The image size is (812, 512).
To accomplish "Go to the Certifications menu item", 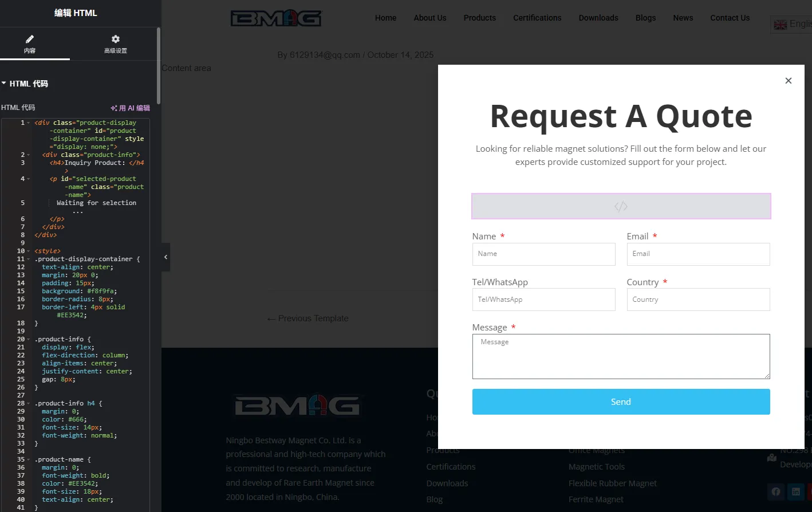I will pos(537,18).
